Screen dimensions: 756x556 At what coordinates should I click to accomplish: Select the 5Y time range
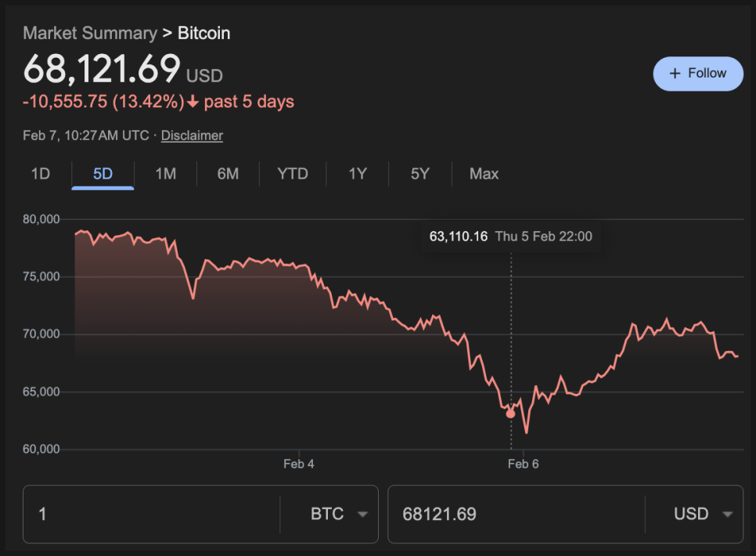(x=420, y=174)
